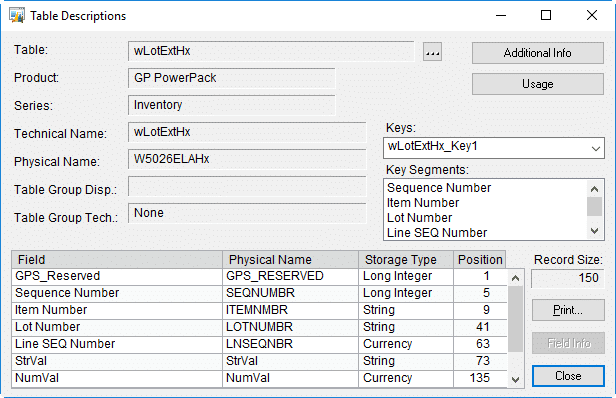616x398 pixels.
Task: Select Sequence Number in Key Segments
Action: tap(439, 188)
